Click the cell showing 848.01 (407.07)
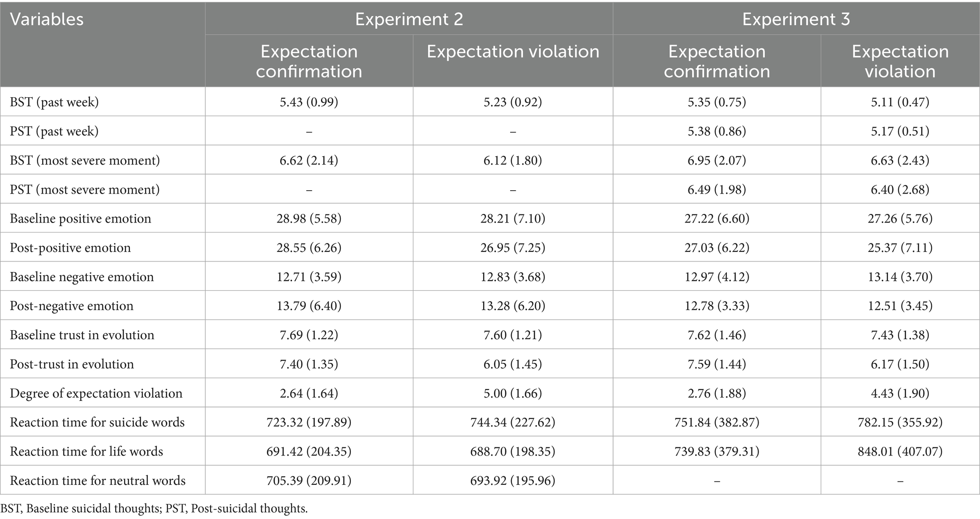The height and width of the screenshot is (519, 980). (900, 452)
